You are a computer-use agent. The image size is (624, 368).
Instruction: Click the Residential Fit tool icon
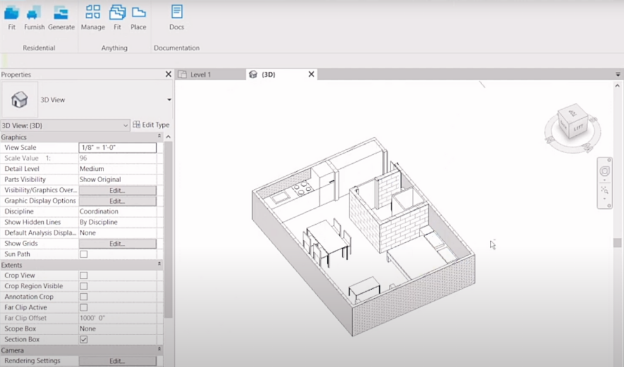(12, 13)
